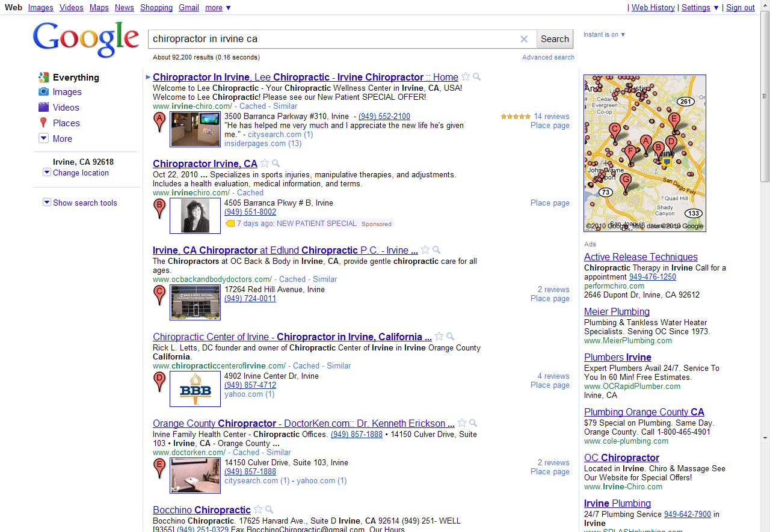Open the Advanced search link
770x532 pixels.
548,57
